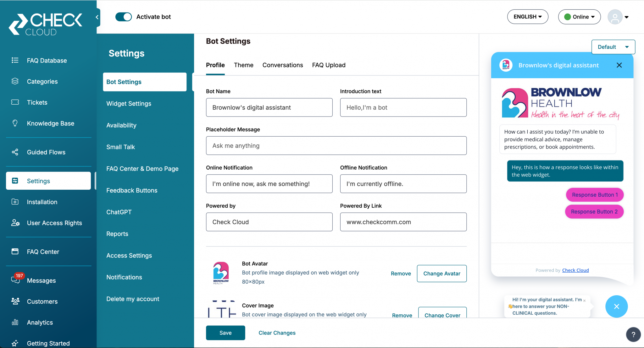644x348 pixels.
Task: Click the Categories layers icon
Action: [x=15, y=81]
